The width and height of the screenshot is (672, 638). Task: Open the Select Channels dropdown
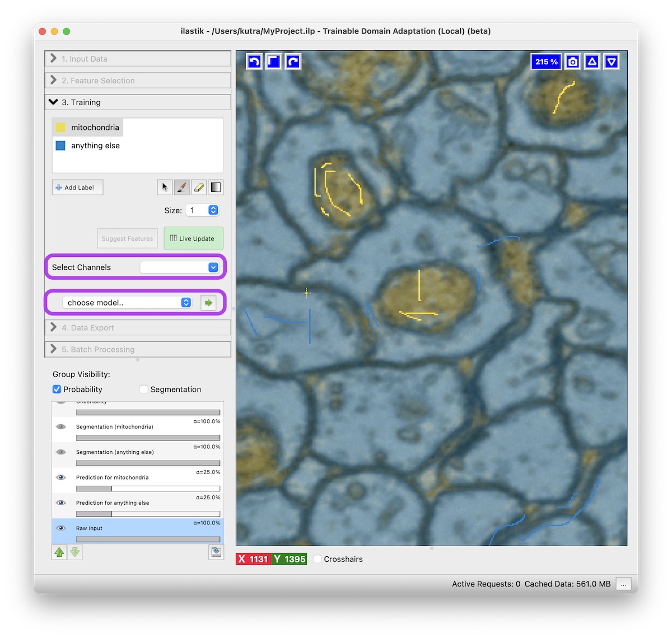pyautogui.click(x=179, y=268)
